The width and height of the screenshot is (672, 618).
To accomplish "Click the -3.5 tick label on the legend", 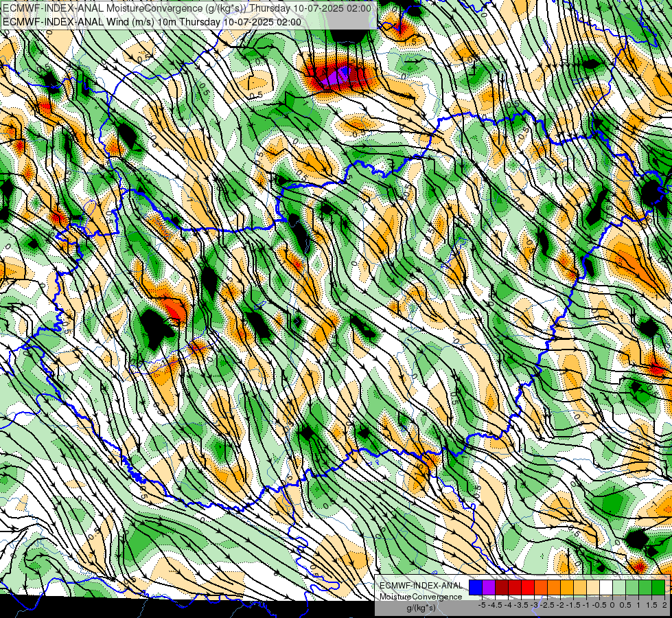I will [522, 605].
